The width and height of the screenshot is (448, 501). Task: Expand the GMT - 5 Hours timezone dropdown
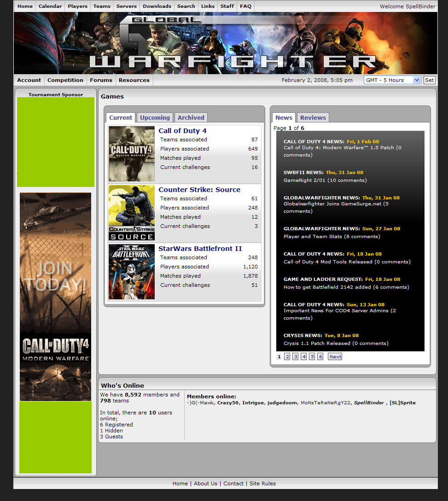pos(392,80)
